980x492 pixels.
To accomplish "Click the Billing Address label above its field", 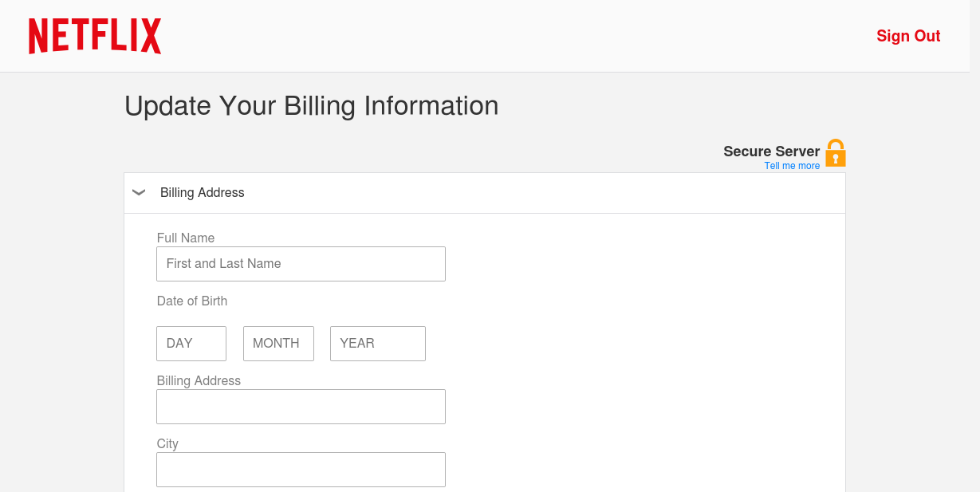I will point(199,380).
